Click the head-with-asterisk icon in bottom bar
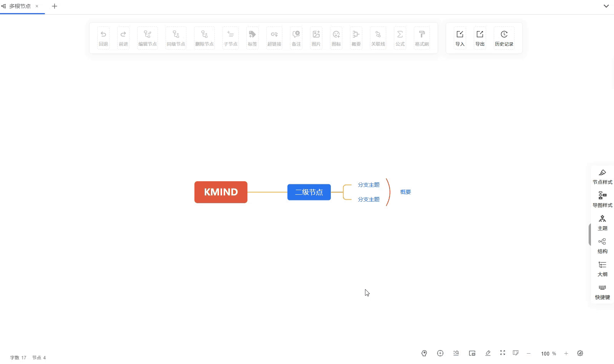This screenshot has height=364, width=614. (x=424, y=353)
